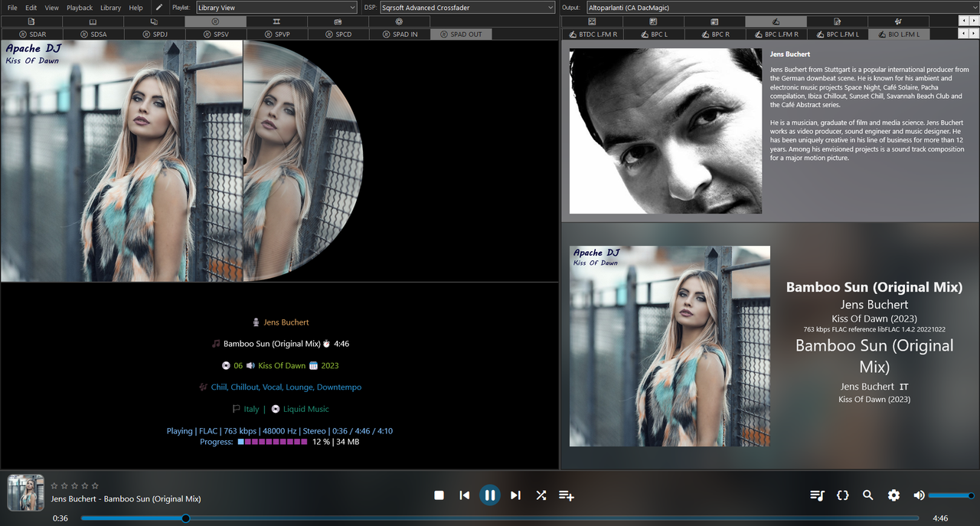The height and width of the screenshot is (526, 980).
Task: Select the radio icon tab, left panel
Action: coord(338,21)
